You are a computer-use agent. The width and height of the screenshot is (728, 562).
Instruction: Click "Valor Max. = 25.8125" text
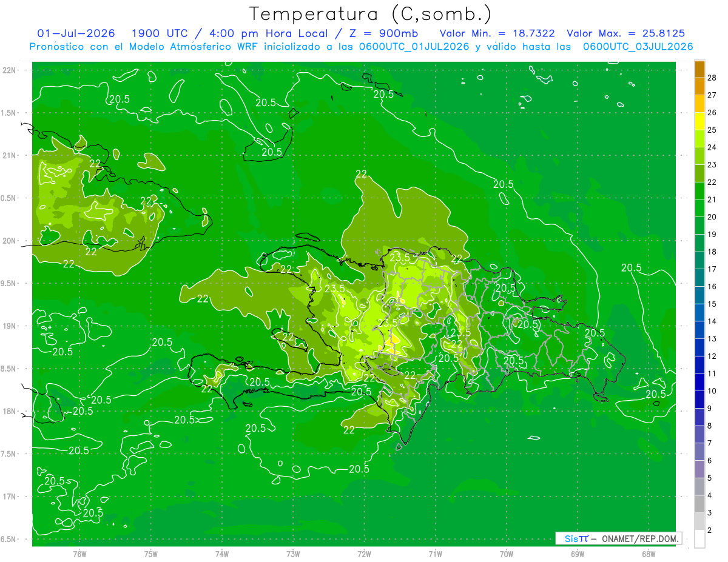coord(625,33)
